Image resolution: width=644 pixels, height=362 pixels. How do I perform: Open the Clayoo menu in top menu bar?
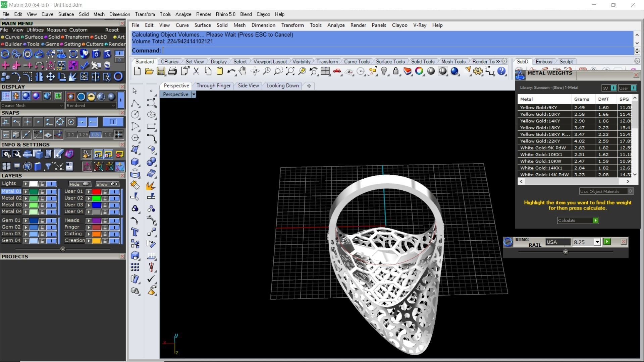tap(263, 14)
